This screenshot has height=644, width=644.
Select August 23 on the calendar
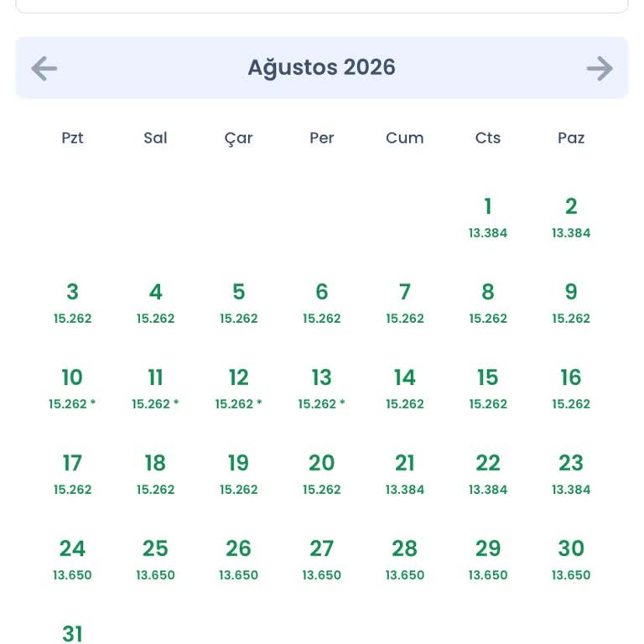571,474
